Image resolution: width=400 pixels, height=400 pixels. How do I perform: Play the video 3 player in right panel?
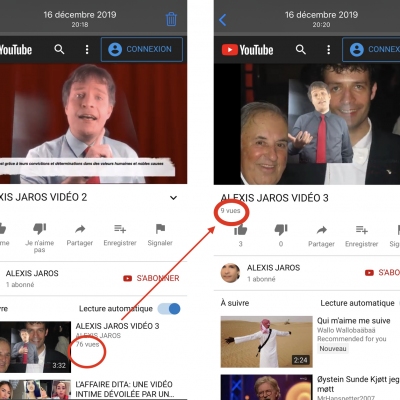(307, 124)
